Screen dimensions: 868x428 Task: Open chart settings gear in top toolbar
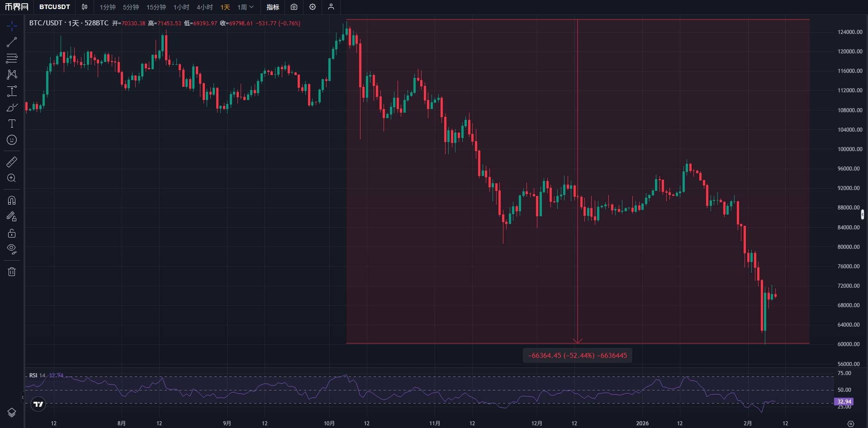pos(313,7)
